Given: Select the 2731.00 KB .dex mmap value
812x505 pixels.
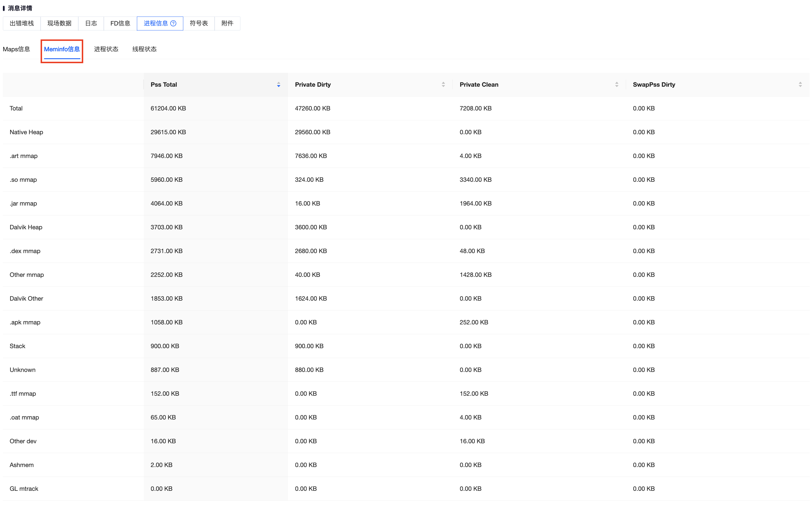Looking at the screenshot, I should click(x=167, y=251).
